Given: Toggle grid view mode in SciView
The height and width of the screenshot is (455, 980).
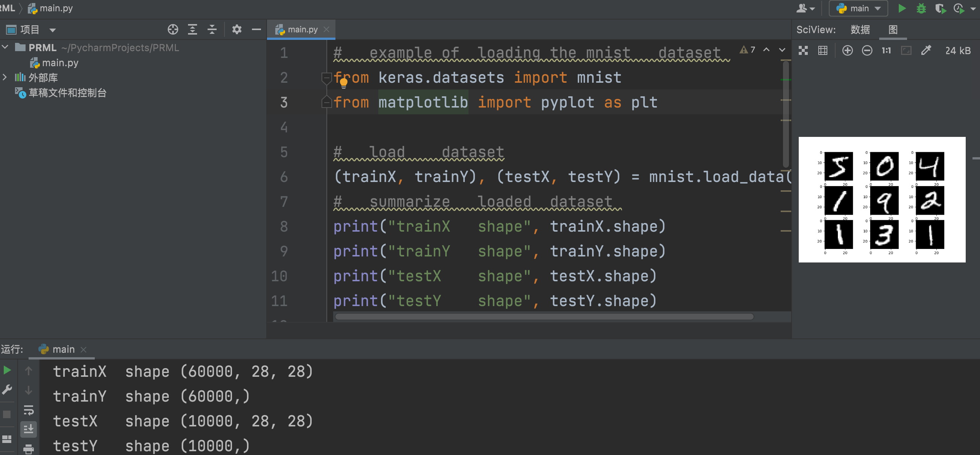Looking at the screenshot, I should (822, 50).
